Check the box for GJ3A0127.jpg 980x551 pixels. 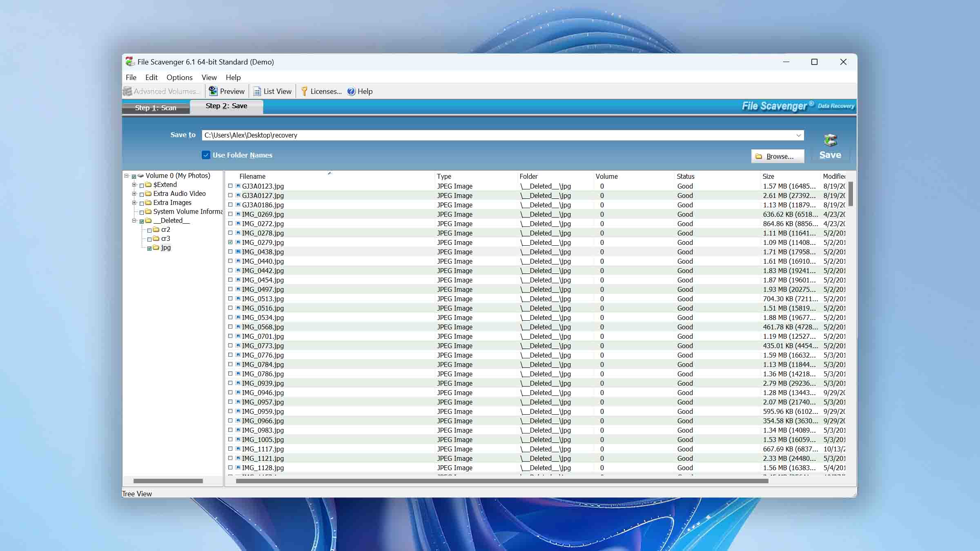click(x=230, y=195)
